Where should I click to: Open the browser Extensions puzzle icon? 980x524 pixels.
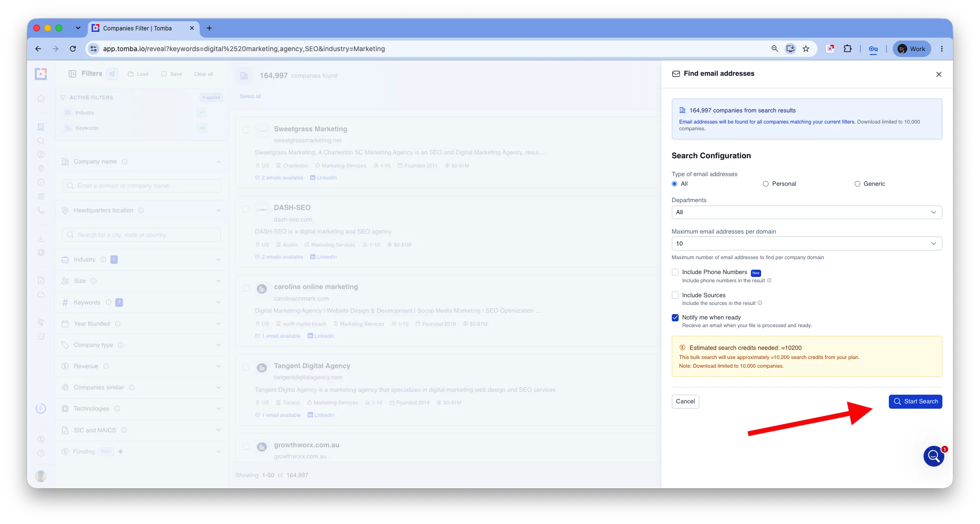847,49
